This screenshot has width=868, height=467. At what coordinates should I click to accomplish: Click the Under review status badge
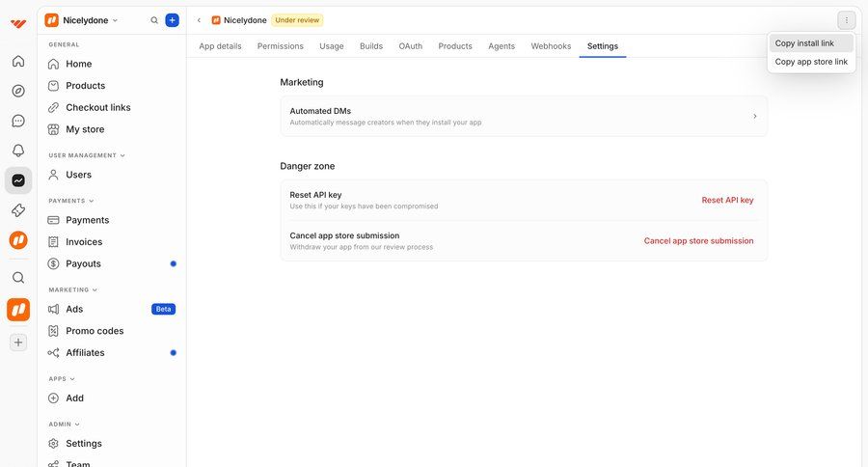[297, 20]
